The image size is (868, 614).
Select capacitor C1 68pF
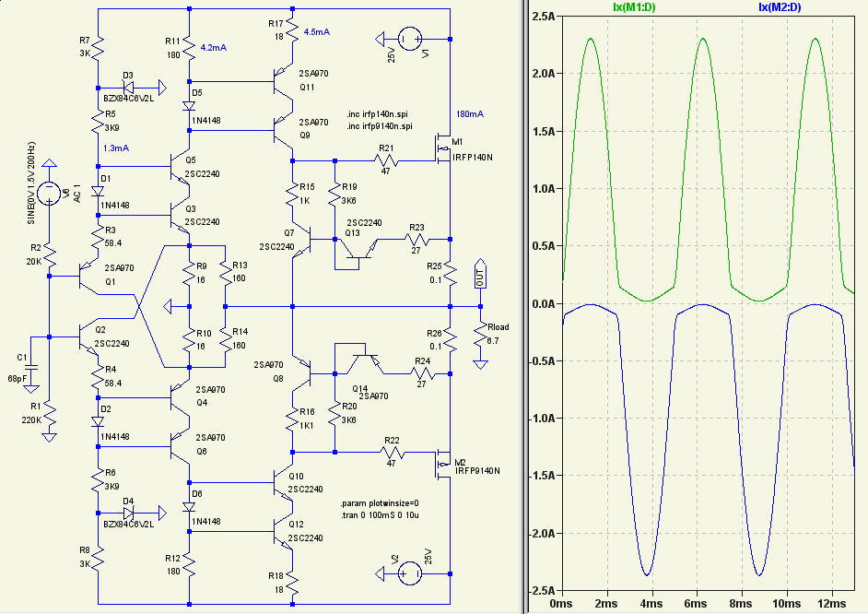tap(31, 367)
